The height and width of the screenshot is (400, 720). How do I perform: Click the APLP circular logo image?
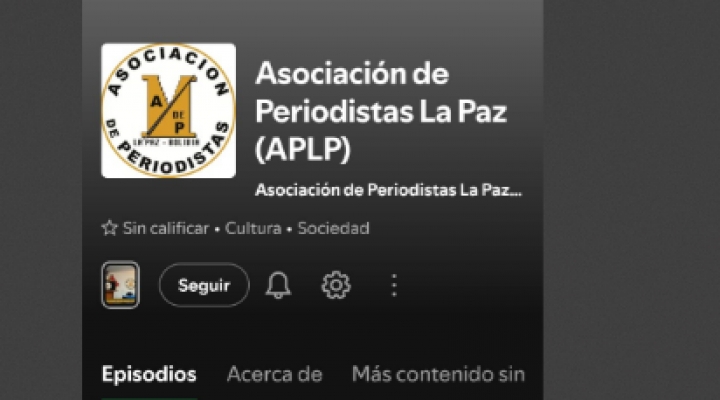click(x=169, y=111)
